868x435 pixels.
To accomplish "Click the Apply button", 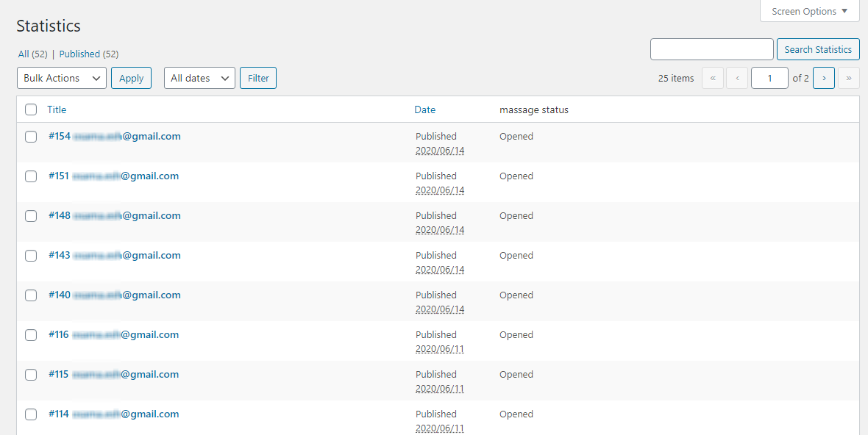I will 131,78.
